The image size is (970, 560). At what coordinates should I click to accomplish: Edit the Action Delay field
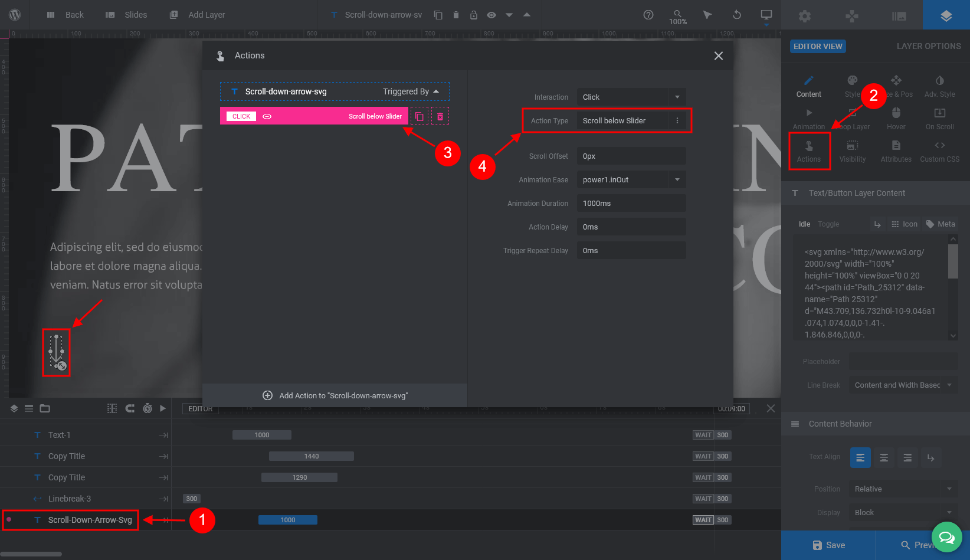coord(631,227)
